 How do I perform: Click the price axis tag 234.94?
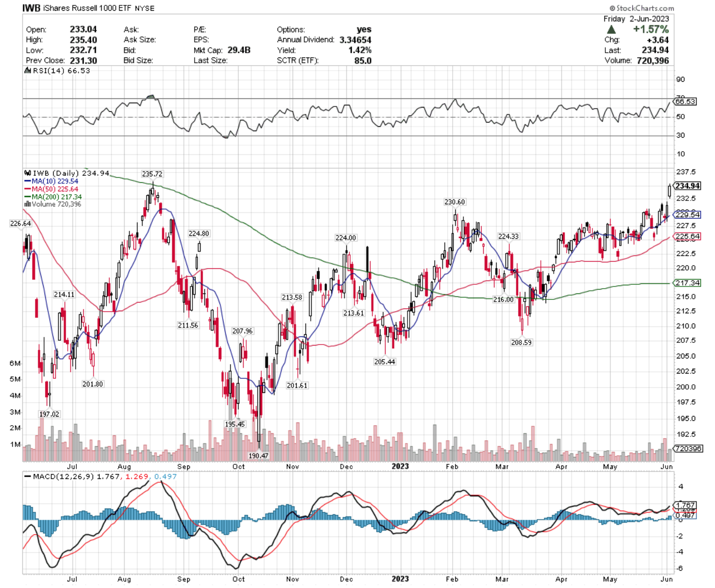click(688, 186)
